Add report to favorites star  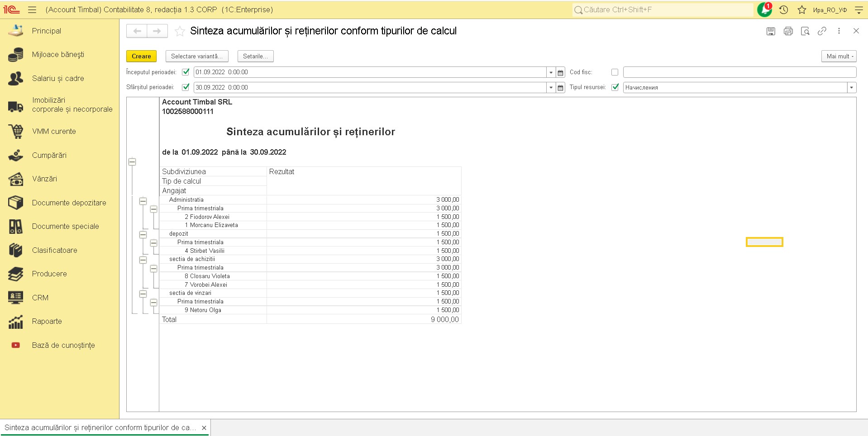[180, 31]
